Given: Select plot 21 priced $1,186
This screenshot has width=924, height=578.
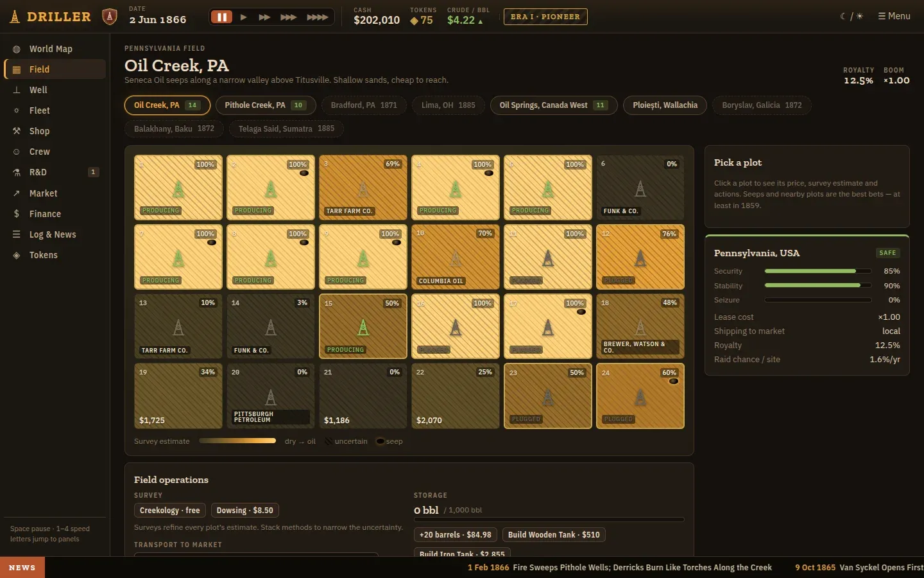Looking at the screenshot, I should pyautogui.click(x=363, y=396).
